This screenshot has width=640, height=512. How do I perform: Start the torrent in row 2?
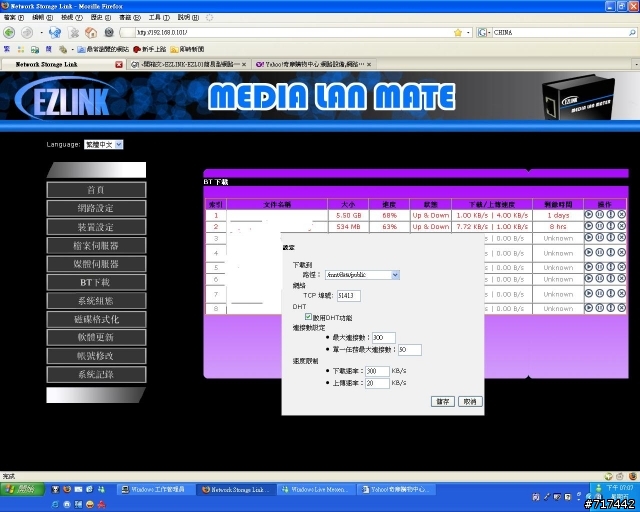coord(589,225)
